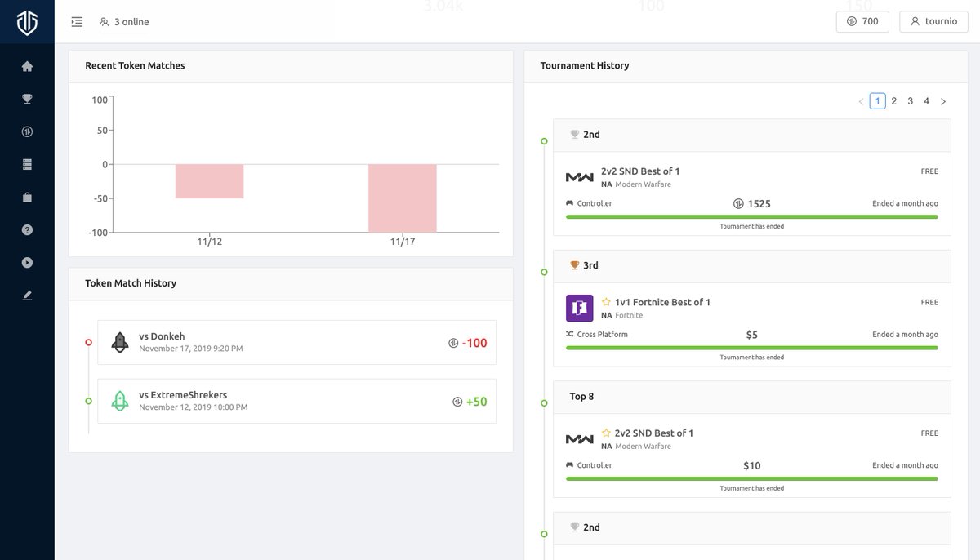Click the $10 prize value
Viewport: 980px width, 560px height.
(x=752, y=465)
